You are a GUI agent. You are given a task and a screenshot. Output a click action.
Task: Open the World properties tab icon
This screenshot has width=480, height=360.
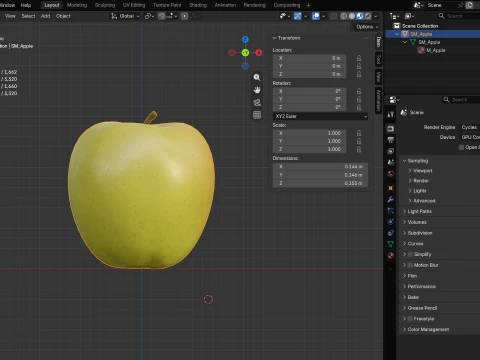(391, 173)
